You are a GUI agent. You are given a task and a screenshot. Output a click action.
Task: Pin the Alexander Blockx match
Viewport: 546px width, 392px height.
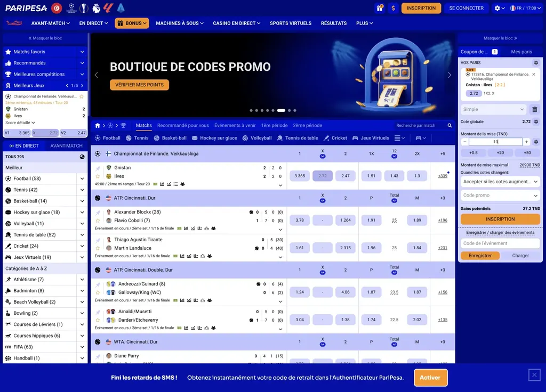pyautogui.click(x=98, y=212)
